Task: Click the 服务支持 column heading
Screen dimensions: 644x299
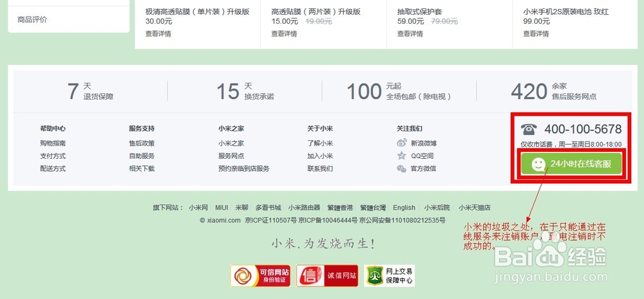Action: pyautogui.click(x=142, y=129)
